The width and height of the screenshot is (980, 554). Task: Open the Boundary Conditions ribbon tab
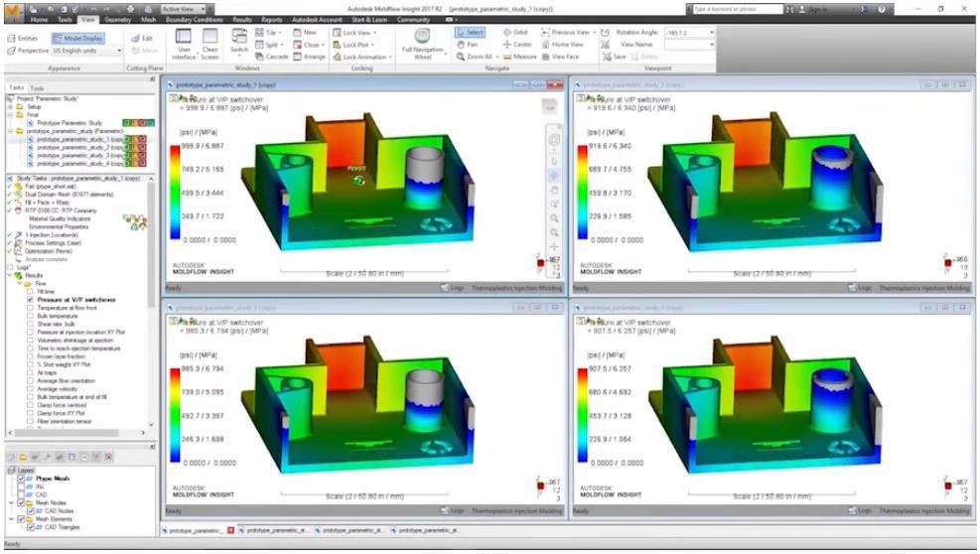[x=195, y=20]
